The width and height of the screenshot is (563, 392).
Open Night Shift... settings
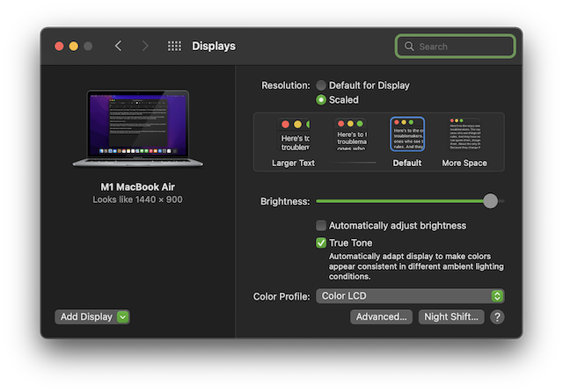point(451,317)
